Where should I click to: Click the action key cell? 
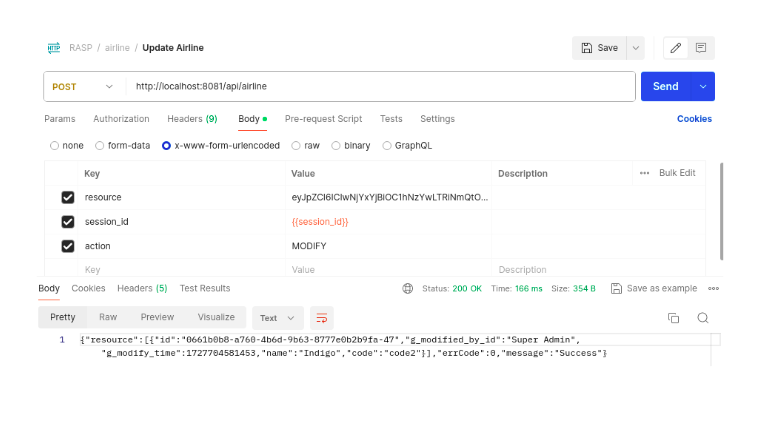(181, 246)
